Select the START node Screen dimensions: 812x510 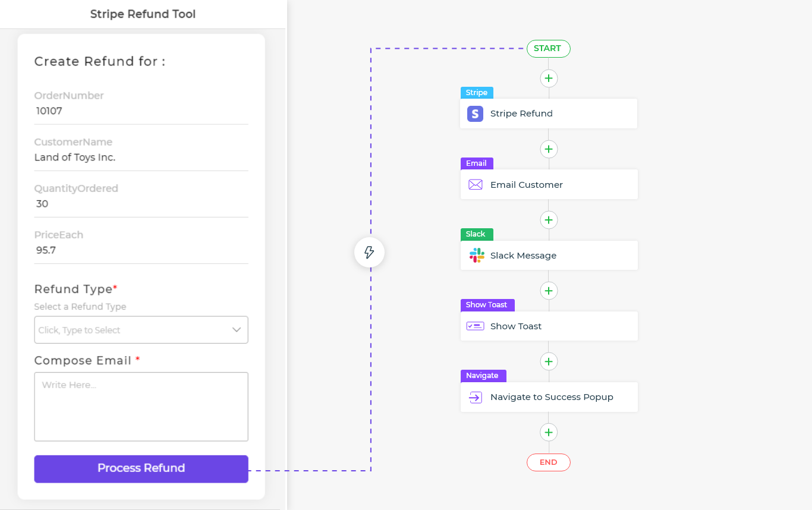click(548, 49)
